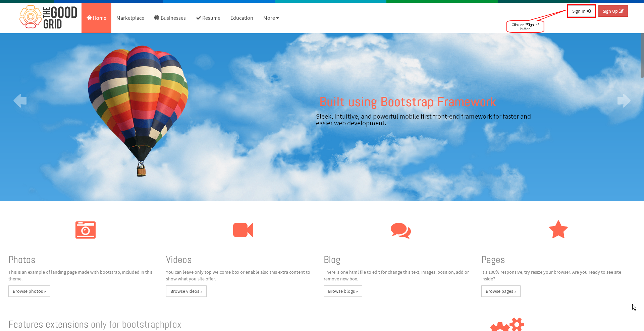This screenshot has height=331, width=644.
Task: Click the video camera icon
Action: click(243, 230)
